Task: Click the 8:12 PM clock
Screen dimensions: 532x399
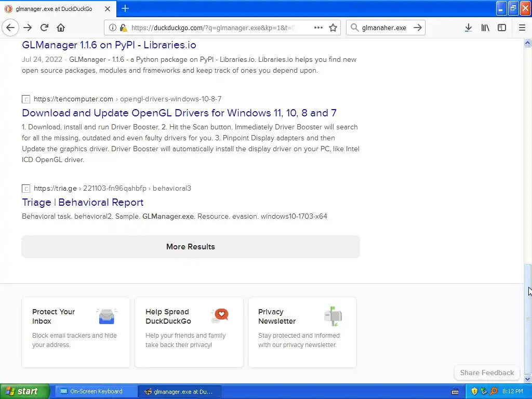Action: pyautogui.click(x=512, y=391)
